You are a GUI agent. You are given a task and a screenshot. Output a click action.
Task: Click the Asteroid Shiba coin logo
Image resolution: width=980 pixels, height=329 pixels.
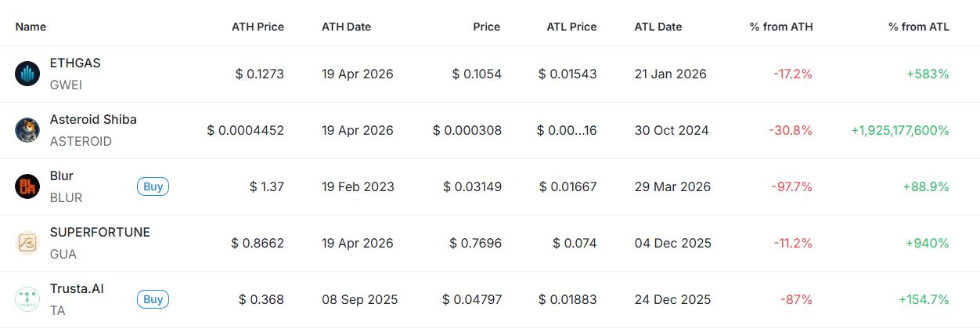pyautogui.click(x=27, y=130)
